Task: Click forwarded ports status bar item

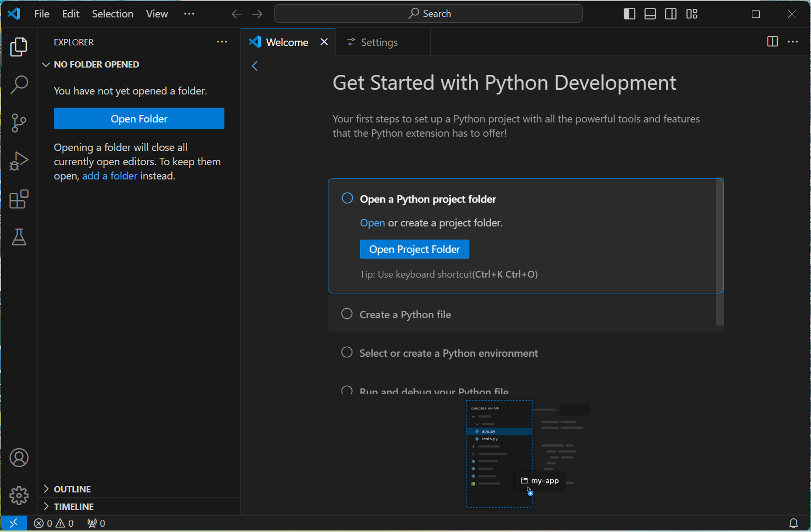Action: tap(96, 523)
